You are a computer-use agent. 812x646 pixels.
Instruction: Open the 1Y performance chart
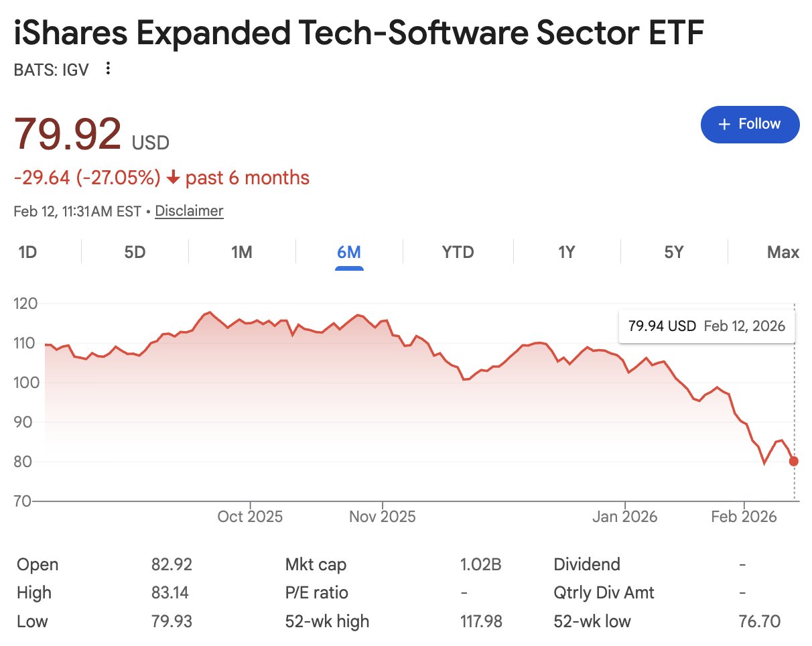tap(566, 252)
